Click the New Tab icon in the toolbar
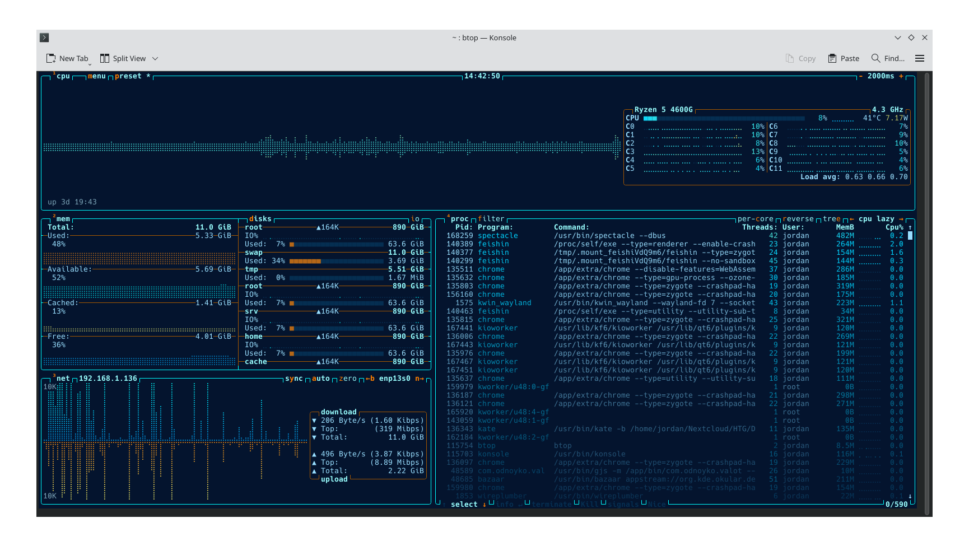 pyautogui.click(x=51, y=58)
